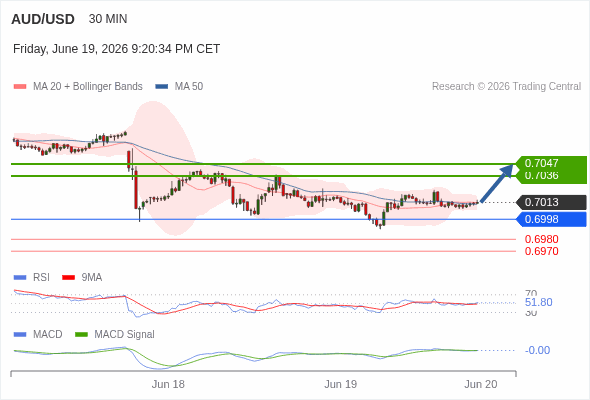This screenshot has height=400, width=590.
Task: Click the MACD legend label
Action: 48,335
